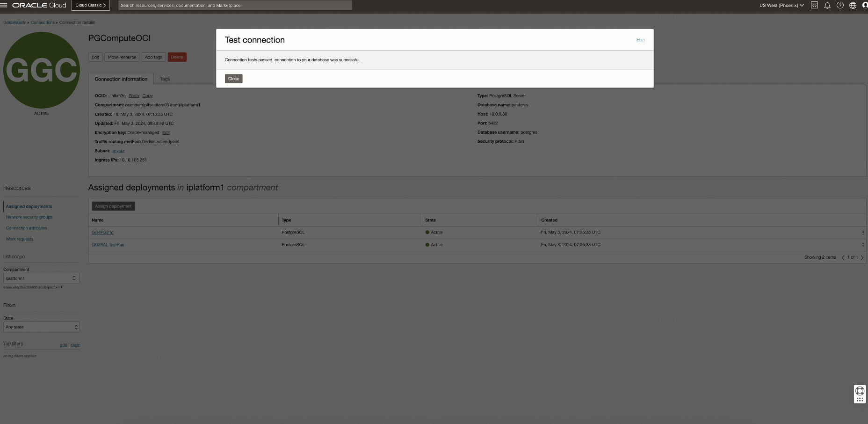Click the Edit connection button
Viewport: 868px width, 424px height.
click(x=95, y=57)
